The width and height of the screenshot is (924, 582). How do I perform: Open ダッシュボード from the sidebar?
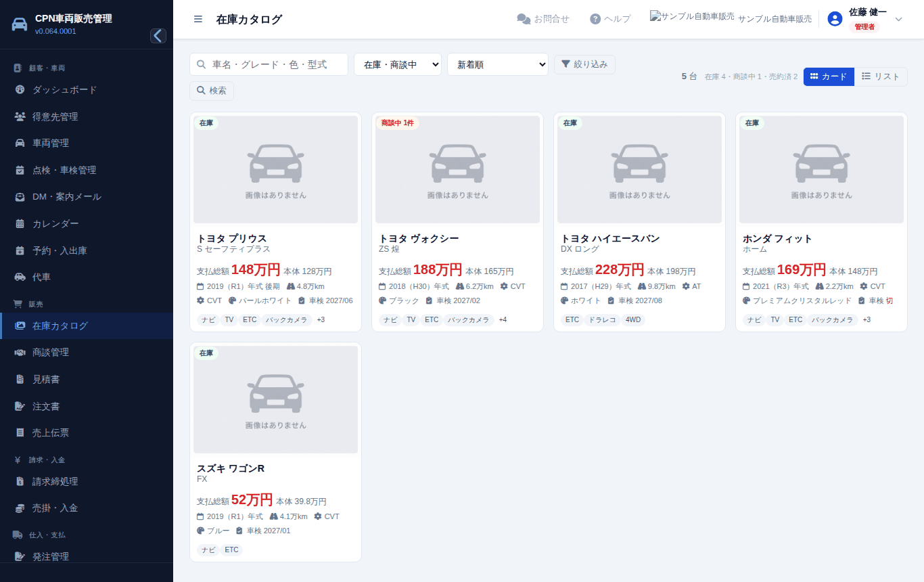tap(87, 89)
